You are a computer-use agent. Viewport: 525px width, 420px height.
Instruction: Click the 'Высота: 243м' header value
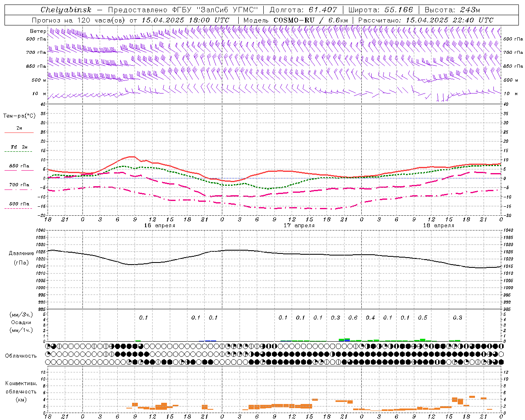[452, 10]
